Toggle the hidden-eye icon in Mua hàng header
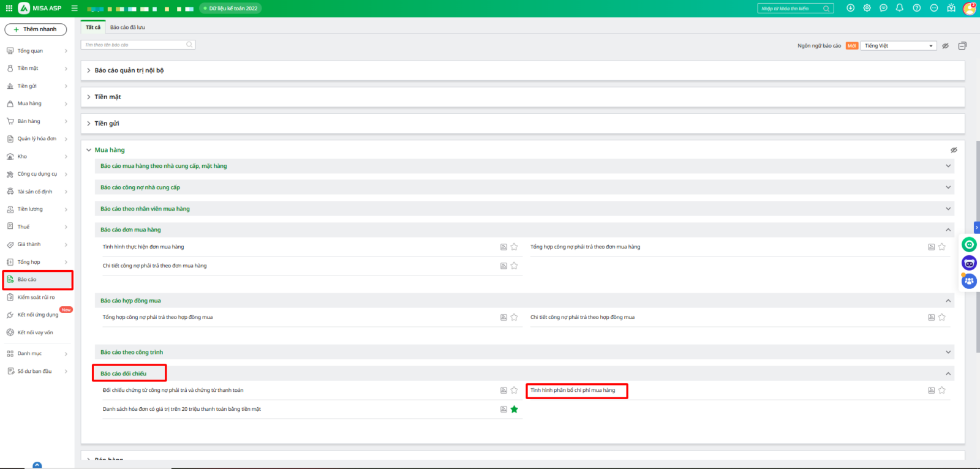The width and height of the screenshot is (980, 469). tap(954, 150)
